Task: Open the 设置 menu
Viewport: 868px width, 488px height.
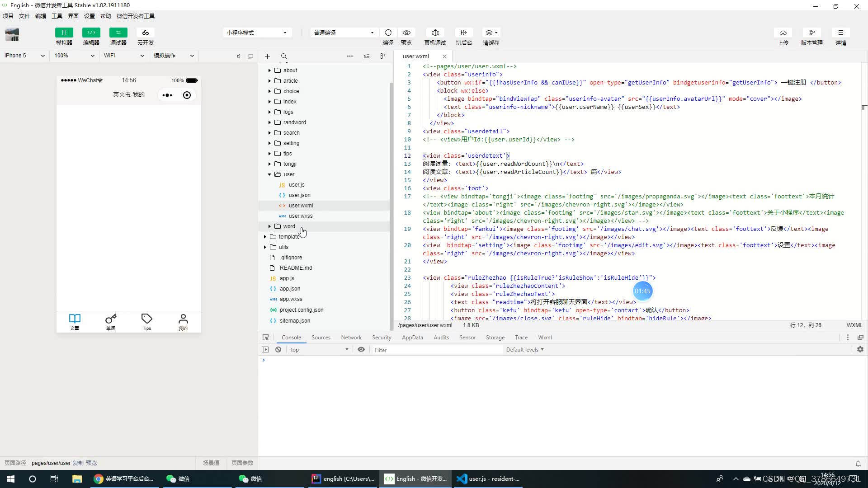Action: pos(90,16)
